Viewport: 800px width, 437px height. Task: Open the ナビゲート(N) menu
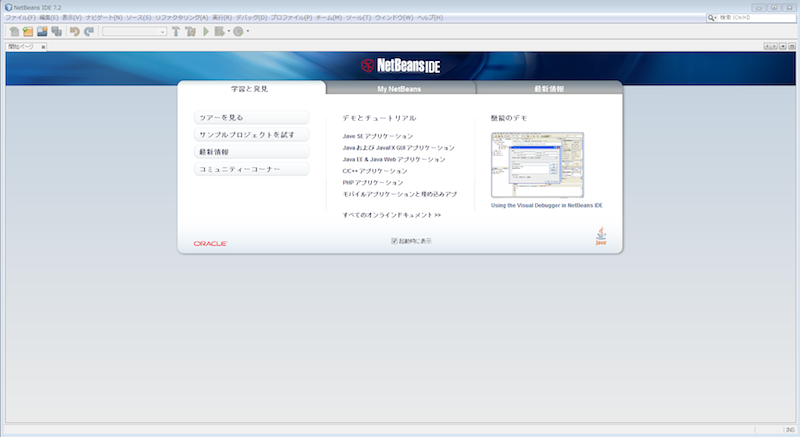coord(104,17)
